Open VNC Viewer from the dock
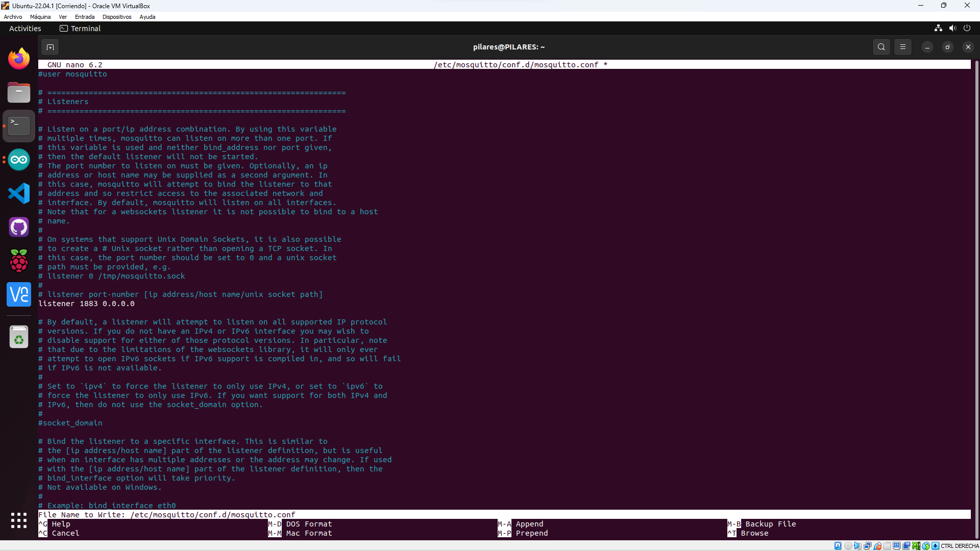Image resolution: width=980 pixels, height=551 pixels. click(19, 294)
